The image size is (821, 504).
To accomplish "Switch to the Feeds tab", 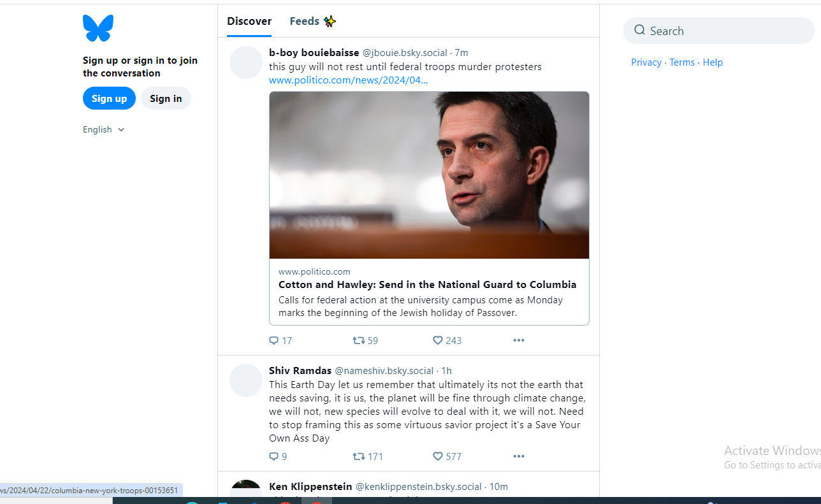I will [x=312, y=21].
